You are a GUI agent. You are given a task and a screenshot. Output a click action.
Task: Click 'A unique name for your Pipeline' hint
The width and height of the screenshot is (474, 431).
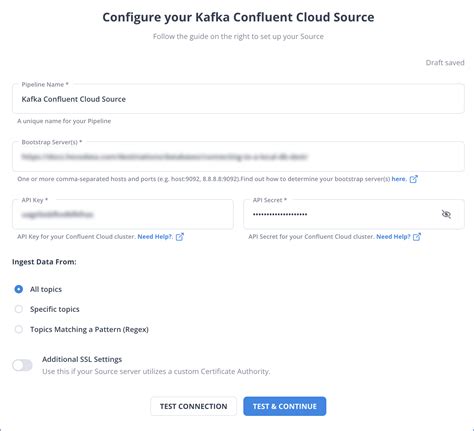pos(64,121)
